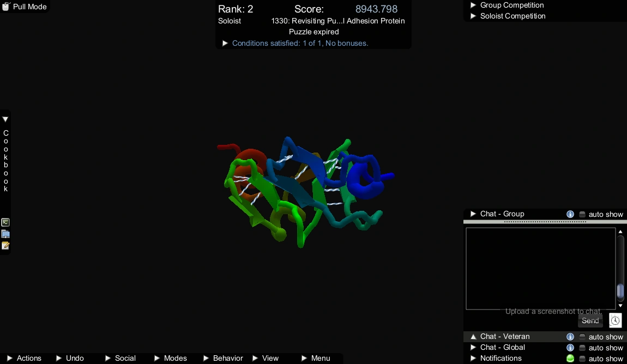Open the notepad icon below the Cookbook
Image resolution: width=627 pixels, height=364 pixels.
pos(5,245)
